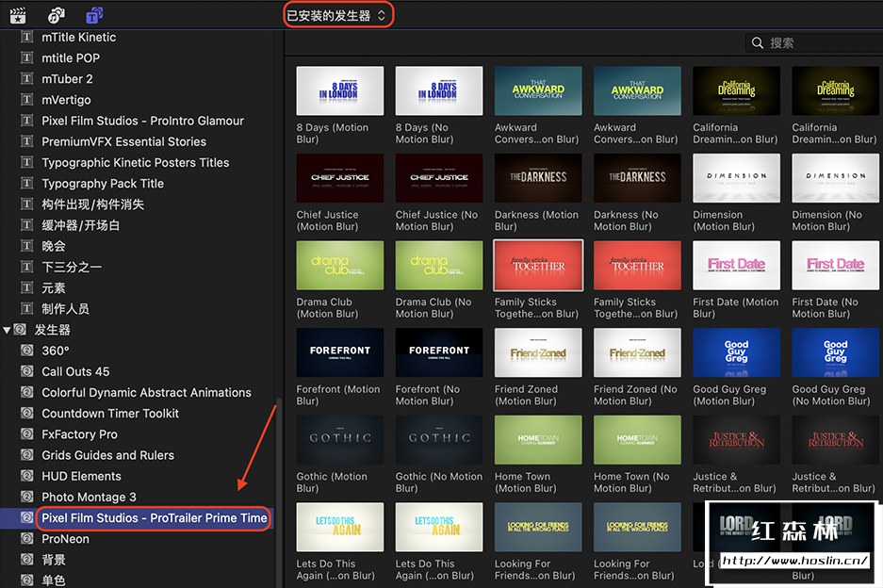
Task: Select Chief Justice (Motion Blur) thumbnail
Action: 339,178
